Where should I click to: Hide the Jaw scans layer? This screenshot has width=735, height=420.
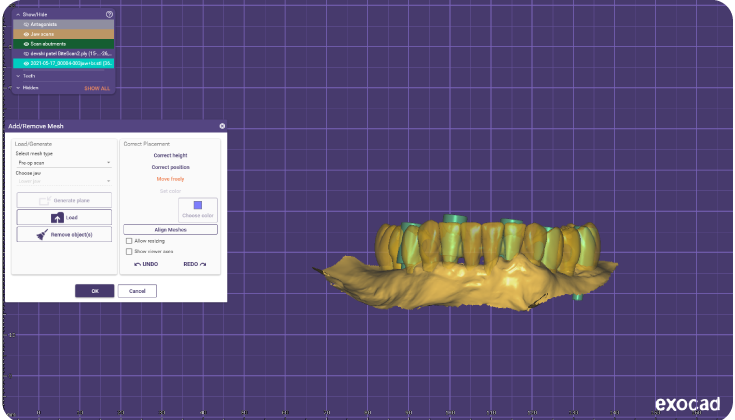point(26,34)
